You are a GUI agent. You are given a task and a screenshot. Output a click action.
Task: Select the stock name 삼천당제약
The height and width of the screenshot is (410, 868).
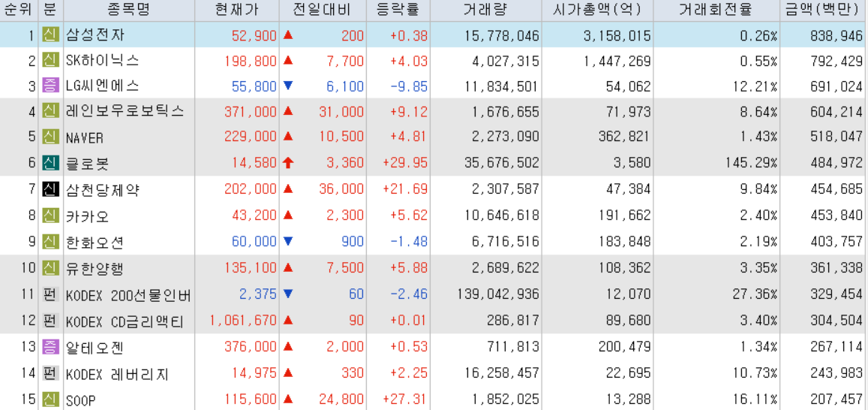[x=103, y=190]
